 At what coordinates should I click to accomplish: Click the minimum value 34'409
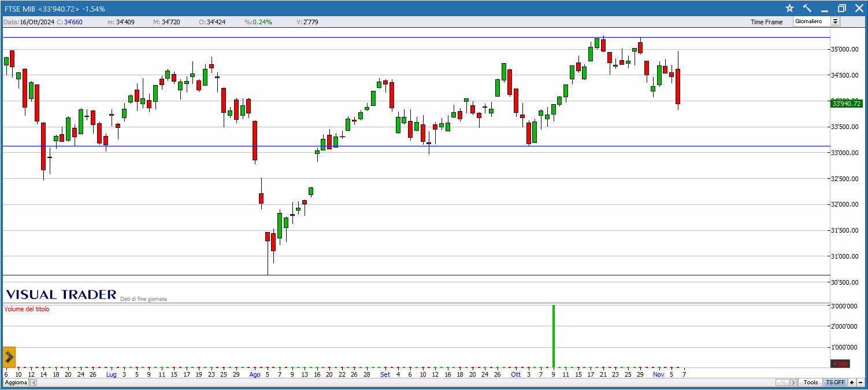[125, 22]
